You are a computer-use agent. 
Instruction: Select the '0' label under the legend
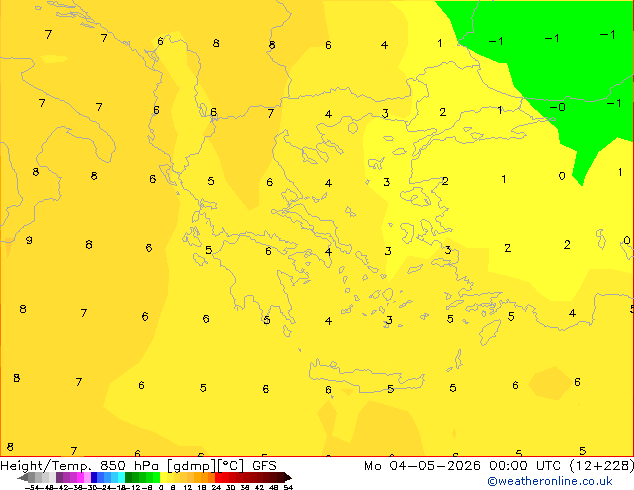pyautogui.click(x=161, y=487)
